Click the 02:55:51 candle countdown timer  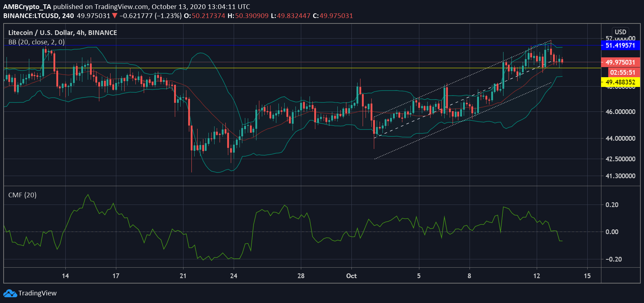[x=622, y=73]
